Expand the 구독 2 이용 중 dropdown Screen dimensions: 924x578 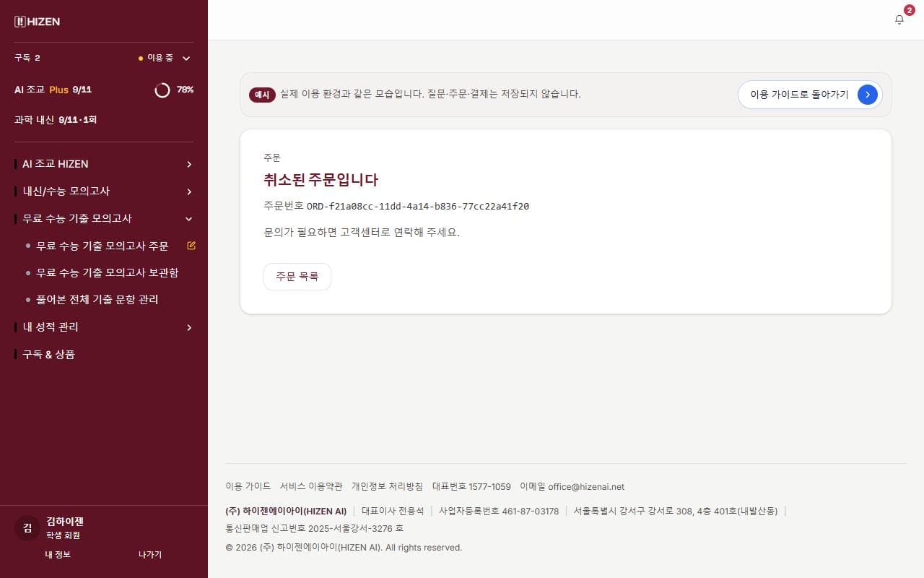tap(104, 58)
